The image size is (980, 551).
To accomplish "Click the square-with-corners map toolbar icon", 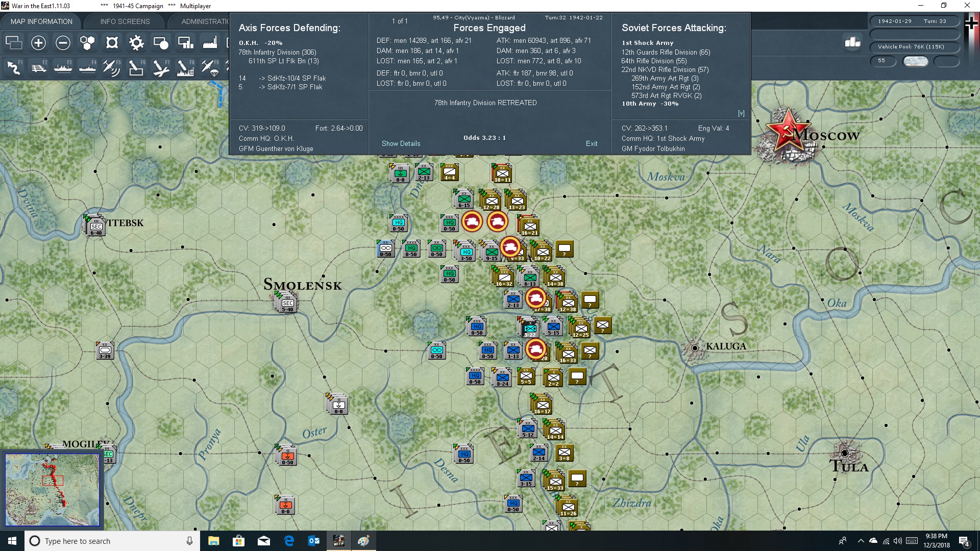I will [x=112, y=43].
